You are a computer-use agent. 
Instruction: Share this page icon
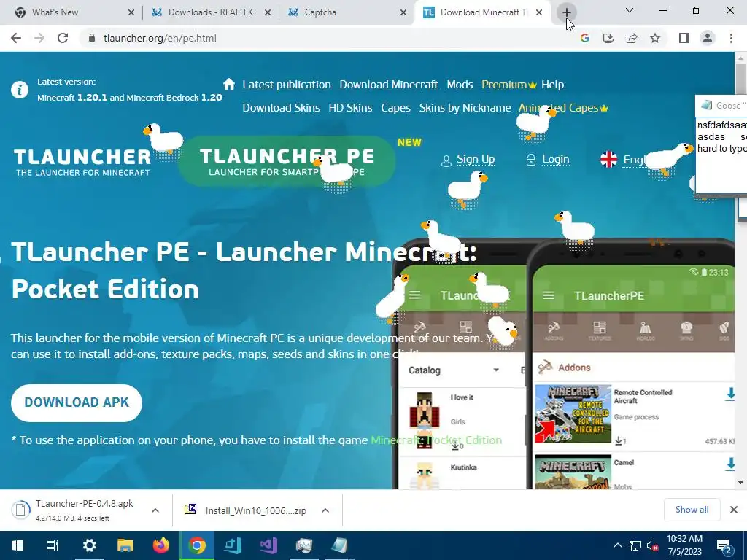(x=632, y=38)
